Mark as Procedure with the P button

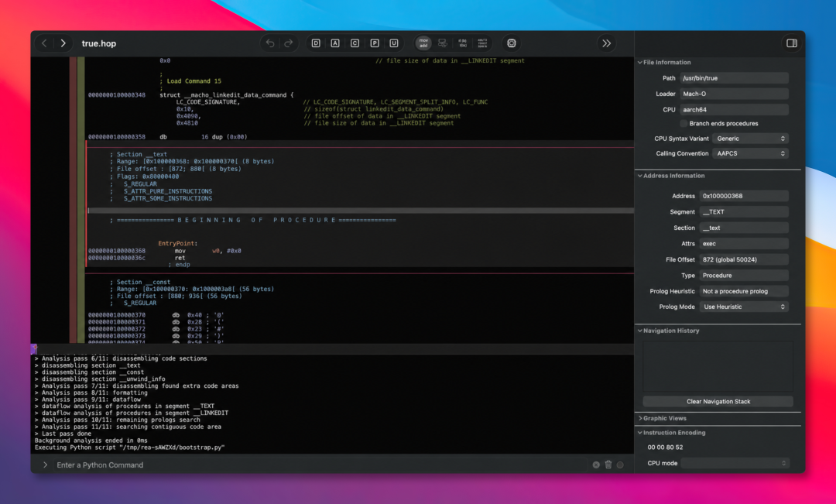pyautogui.click(x=375, y=43)
